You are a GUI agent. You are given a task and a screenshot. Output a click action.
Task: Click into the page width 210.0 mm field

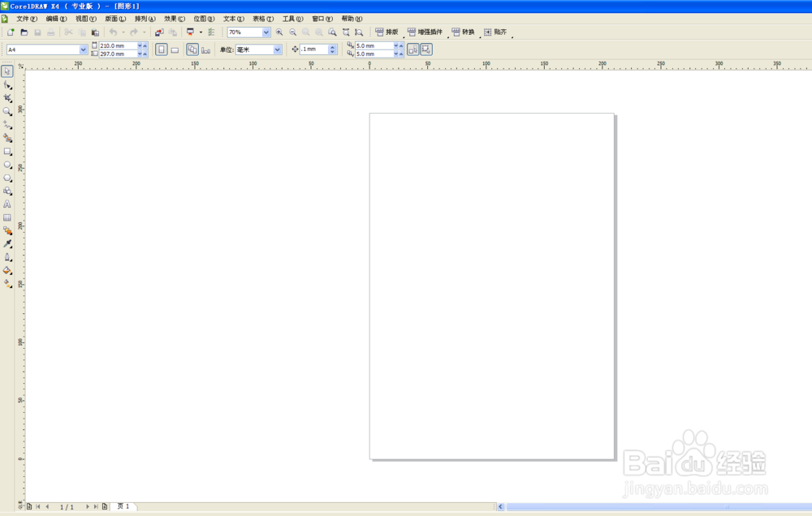(x=118, y=45)
